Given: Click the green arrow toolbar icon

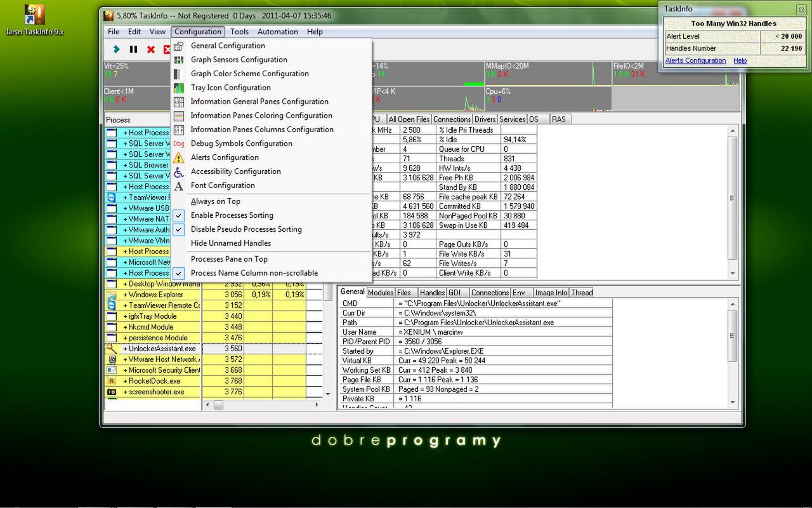Looking at the screenshot, I should (116, 50).
